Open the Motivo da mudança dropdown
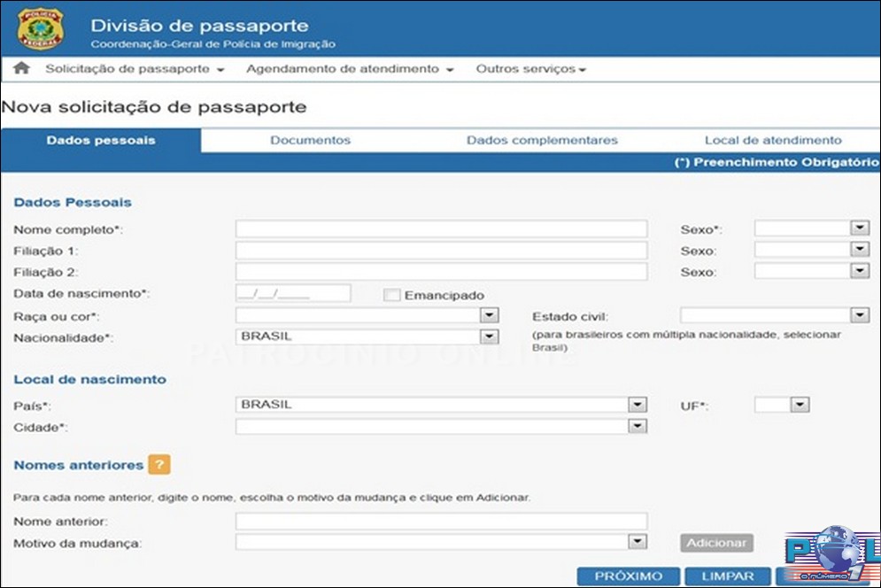This screenshot has width=881, height=588. click(637, 541)
